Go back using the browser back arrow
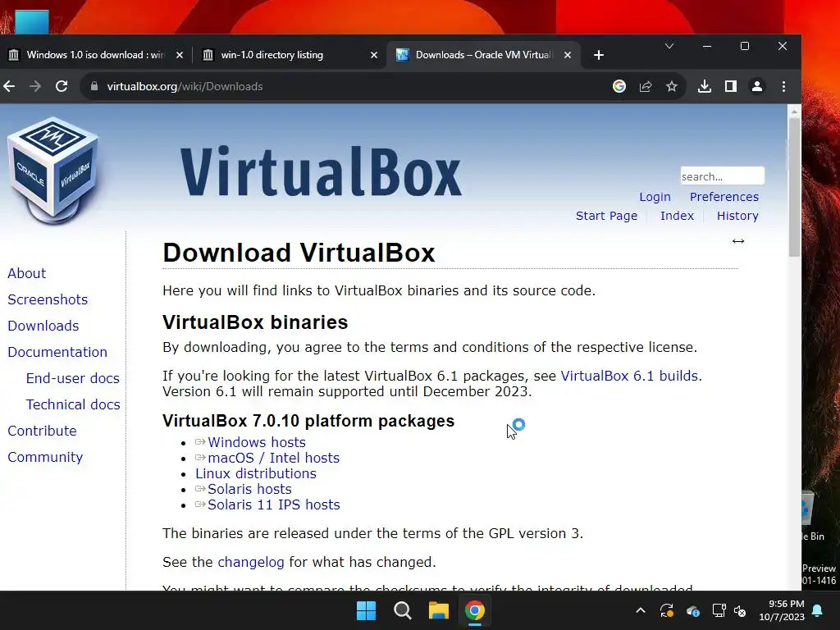Viewport: 840px width, 630px height. 9,86
